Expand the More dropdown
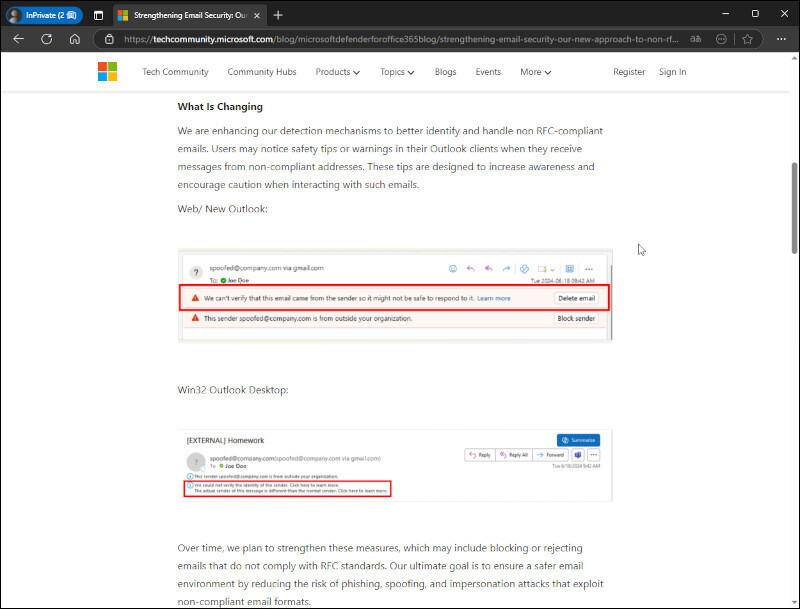 [536, 72]
